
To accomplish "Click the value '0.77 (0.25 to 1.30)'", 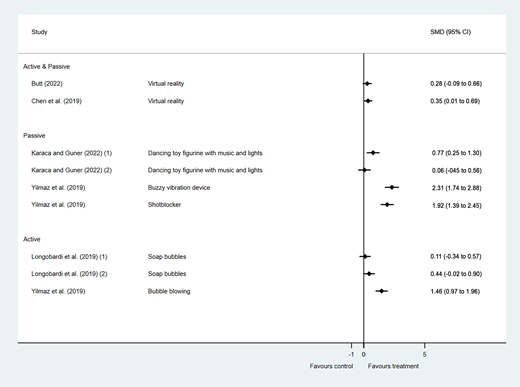I will [457, 153].
